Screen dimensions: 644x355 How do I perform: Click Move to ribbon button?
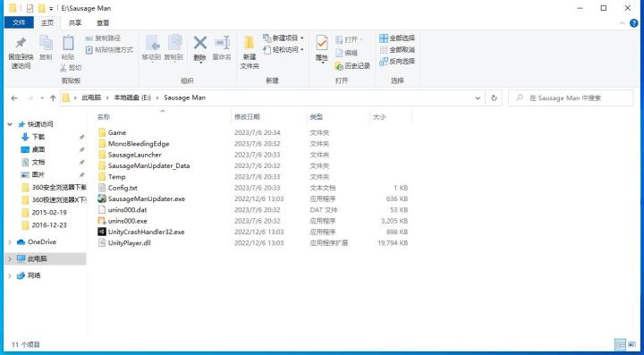pyautogui.click(x=151, y=48)
